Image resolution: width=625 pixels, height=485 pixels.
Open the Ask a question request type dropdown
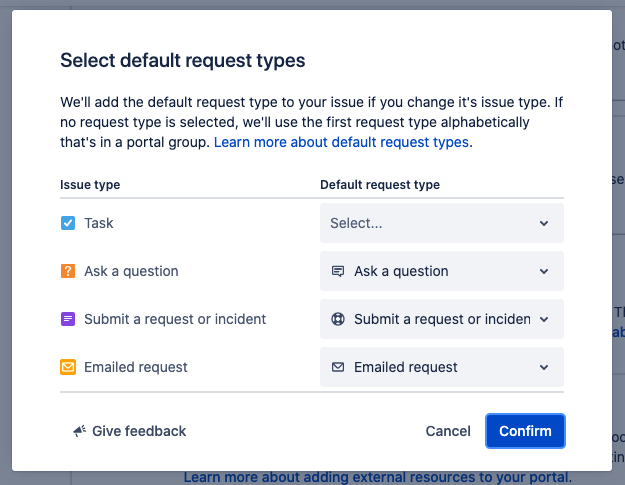click(x=442, y=271)
